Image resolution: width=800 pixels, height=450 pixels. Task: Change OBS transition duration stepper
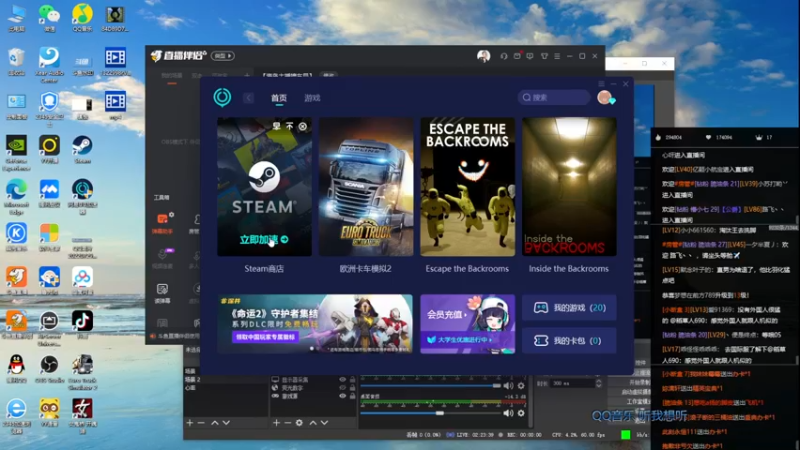598,383
